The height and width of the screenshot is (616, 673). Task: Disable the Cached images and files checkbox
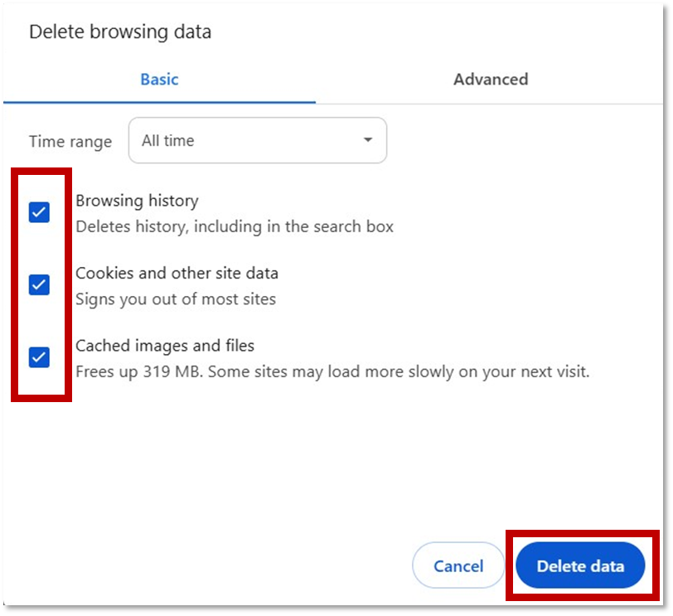pos(39,357)
